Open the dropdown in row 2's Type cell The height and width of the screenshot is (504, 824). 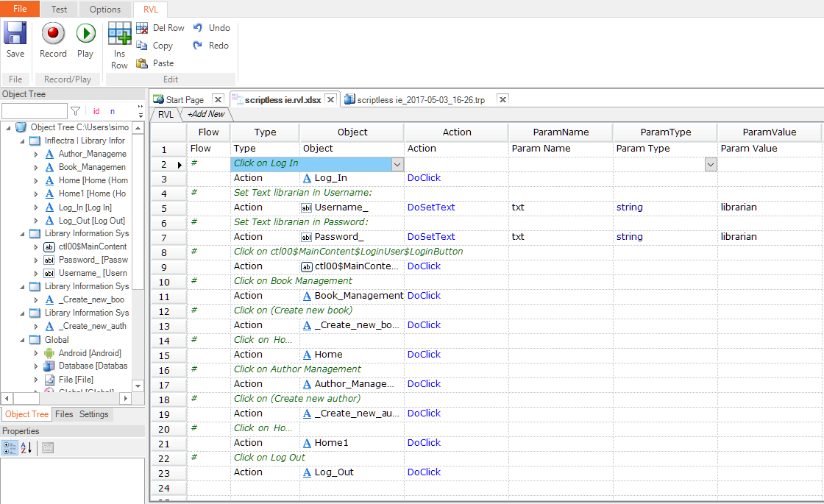tap(397, 164)
